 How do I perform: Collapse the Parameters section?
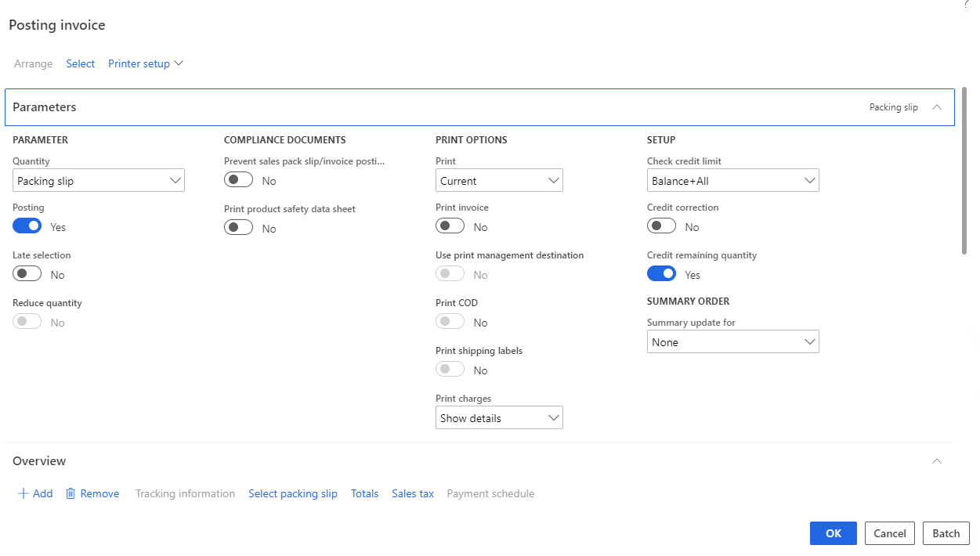[x=937, y=107]
